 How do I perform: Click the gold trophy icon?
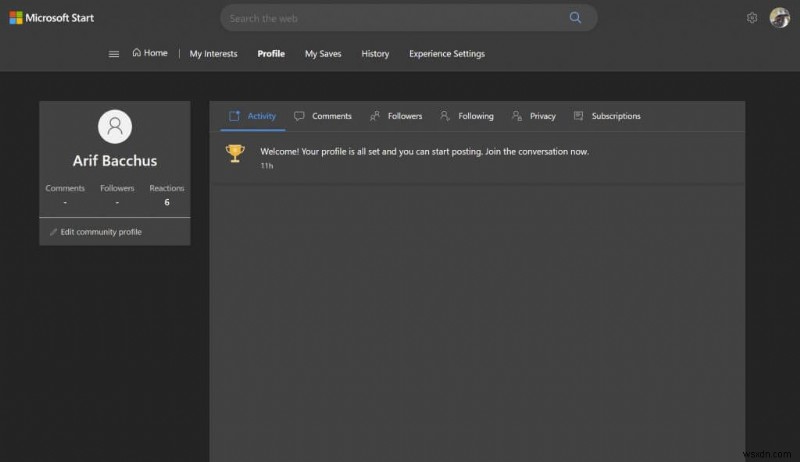(235, 153)
